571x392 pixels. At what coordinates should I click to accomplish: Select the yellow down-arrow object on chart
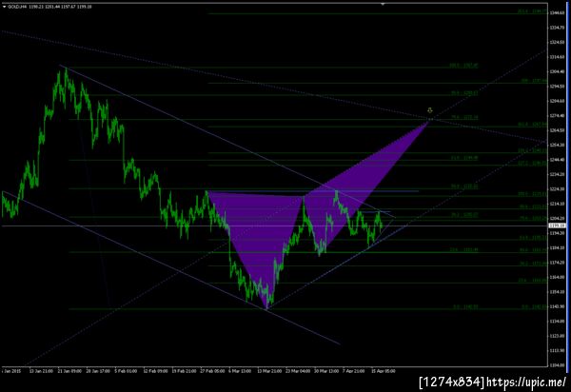(x=430, y=110)
